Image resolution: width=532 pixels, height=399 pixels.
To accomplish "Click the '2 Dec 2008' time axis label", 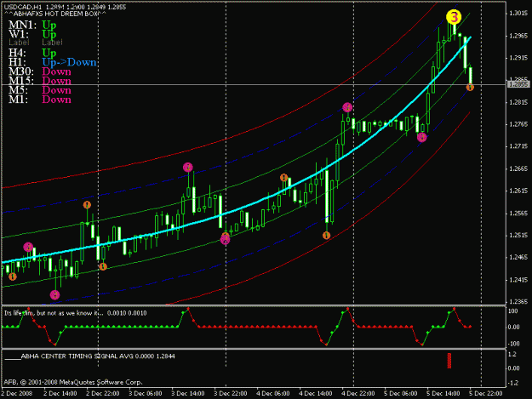I will point(17,394).
